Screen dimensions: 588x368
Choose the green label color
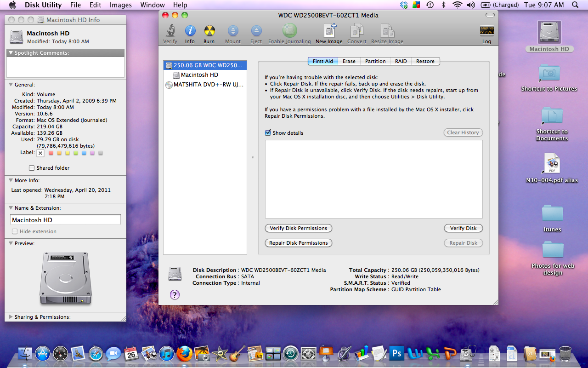76,153
